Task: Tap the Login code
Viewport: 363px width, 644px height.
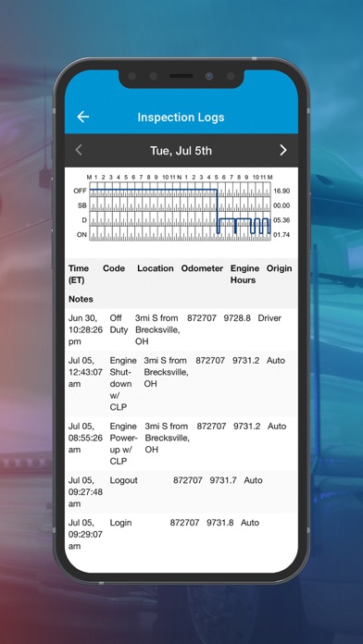Action: coord(120,523)
